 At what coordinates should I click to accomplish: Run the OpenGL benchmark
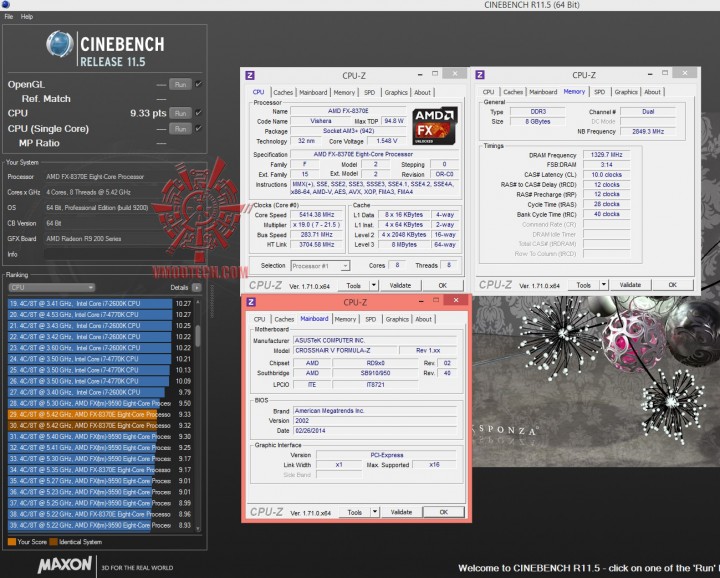180,84
